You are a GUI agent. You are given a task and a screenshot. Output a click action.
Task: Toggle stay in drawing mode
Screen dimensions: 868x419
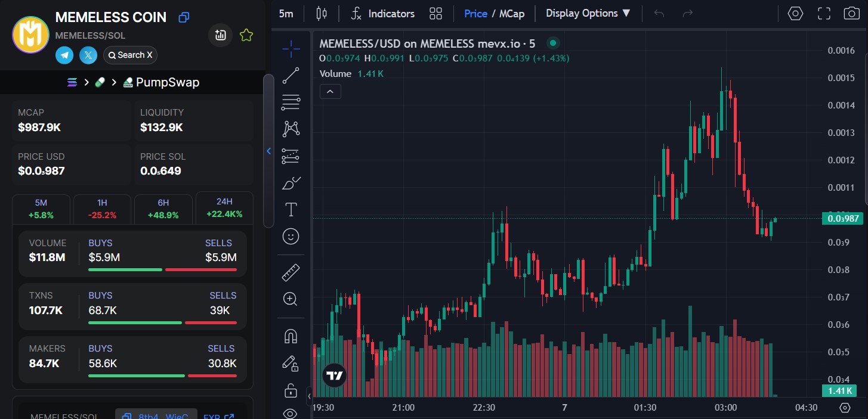click(x=291, y=363)
